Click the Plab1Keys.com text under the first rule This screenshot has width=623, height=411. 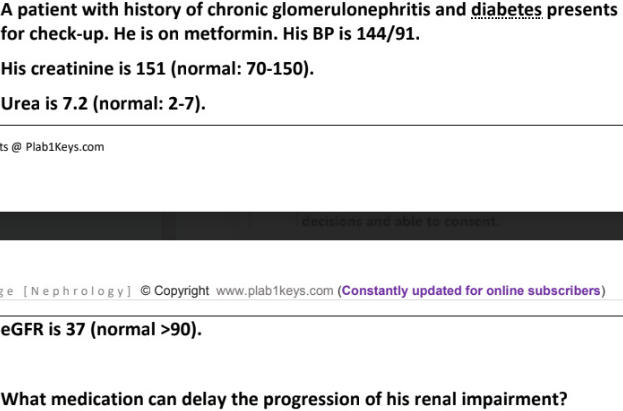point(65,147)
